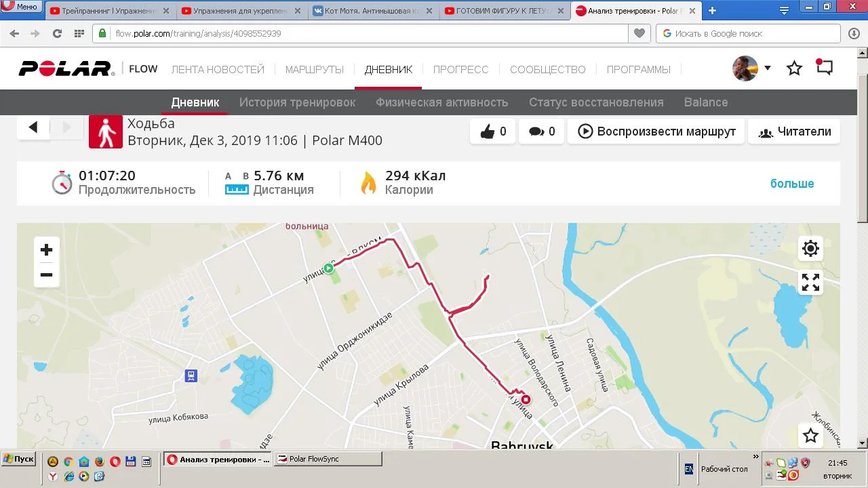Switch to История тренировок tab
This screenshot has width=868, height=488.
[297, 102]
